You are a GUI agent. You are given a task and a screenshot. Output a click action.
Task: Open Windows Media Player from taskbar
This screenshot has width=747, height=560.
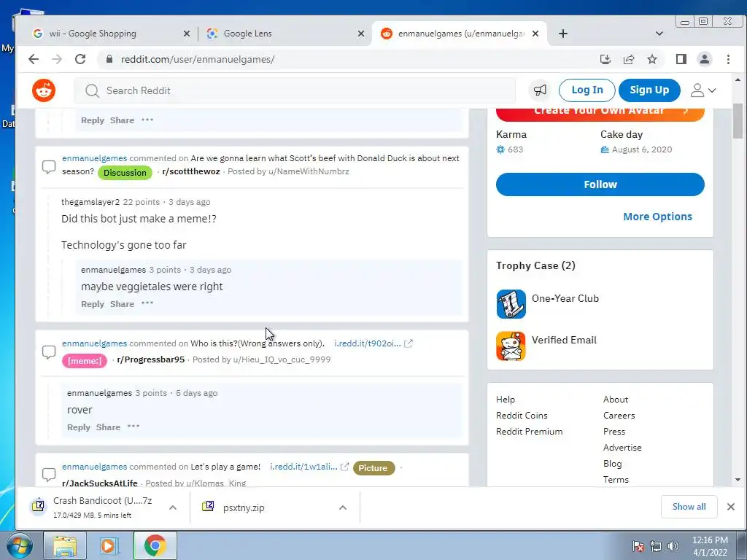tap(109, 545)
